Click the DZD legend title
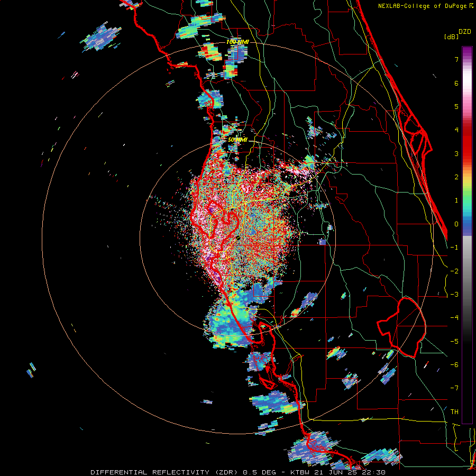This screenshot has height=476, width=476. coord(464,32)
